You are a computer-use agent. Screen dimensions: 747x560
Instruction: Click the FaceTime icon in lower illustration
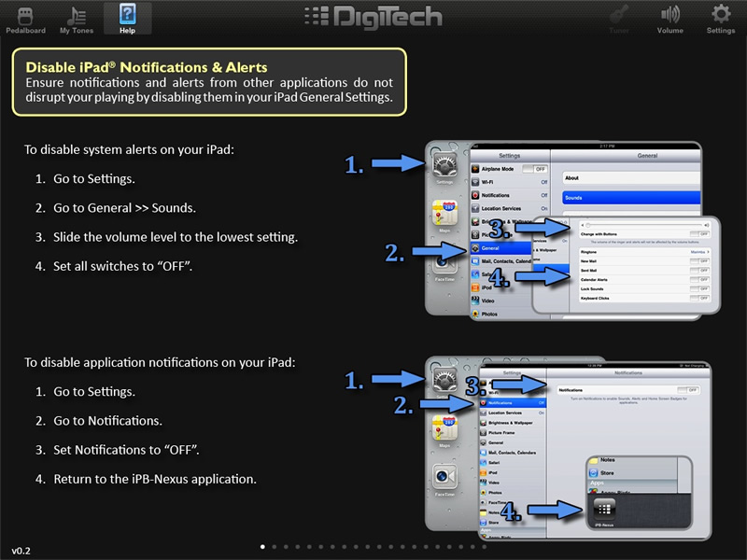pyautogui.click(x=444, y=476)
